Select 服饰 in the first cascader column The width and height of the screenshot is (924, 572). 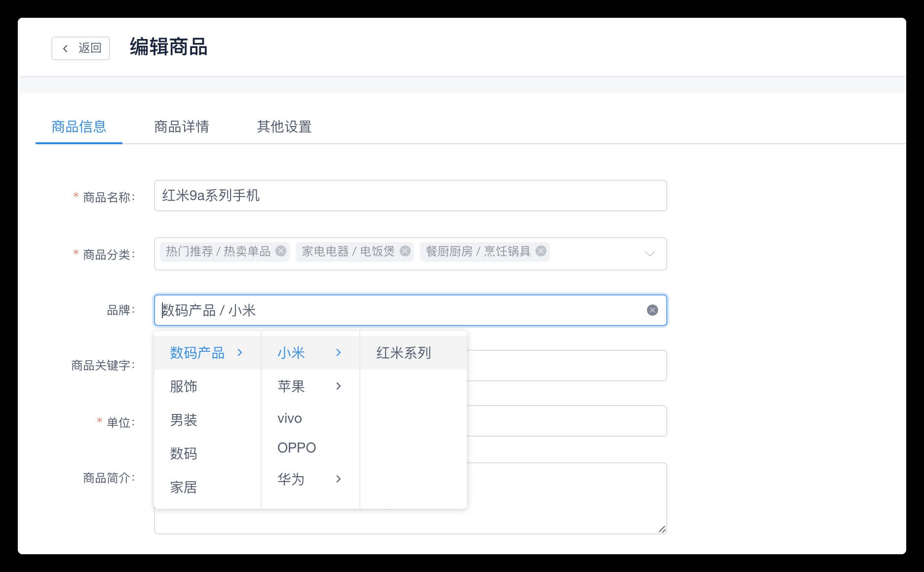[x=184, y=386]
